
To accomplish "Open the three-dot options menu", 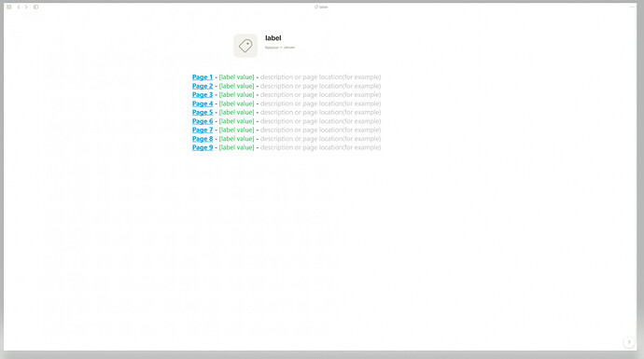I will pyautogui.click(x=632, y=7).
